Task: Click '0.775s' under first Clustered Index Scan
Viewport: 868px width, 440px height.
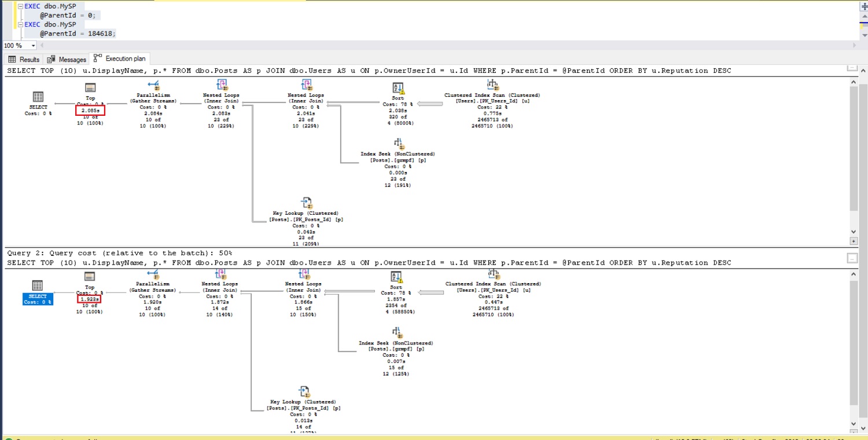Action: tap(492, 113)
